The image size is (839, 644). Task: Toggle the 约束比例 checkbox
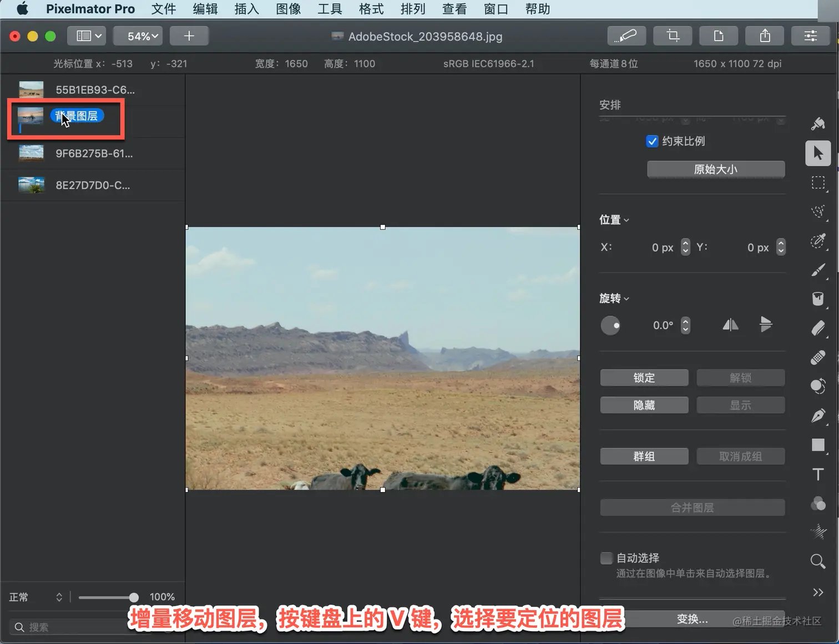click(x=652, y=141)
